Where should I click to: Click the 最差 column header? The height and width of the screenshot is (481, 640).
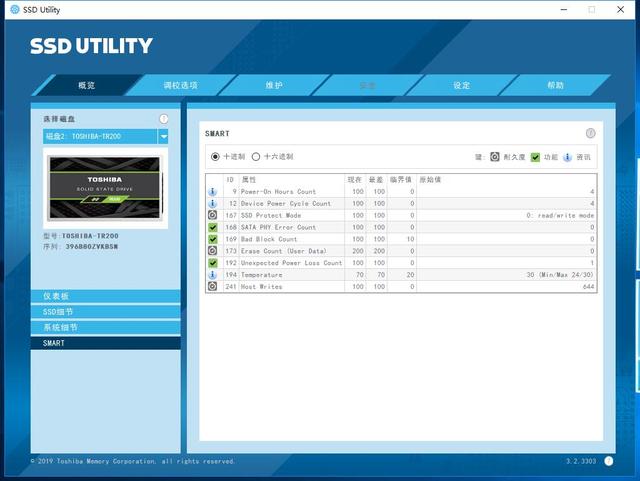point(376,180)
